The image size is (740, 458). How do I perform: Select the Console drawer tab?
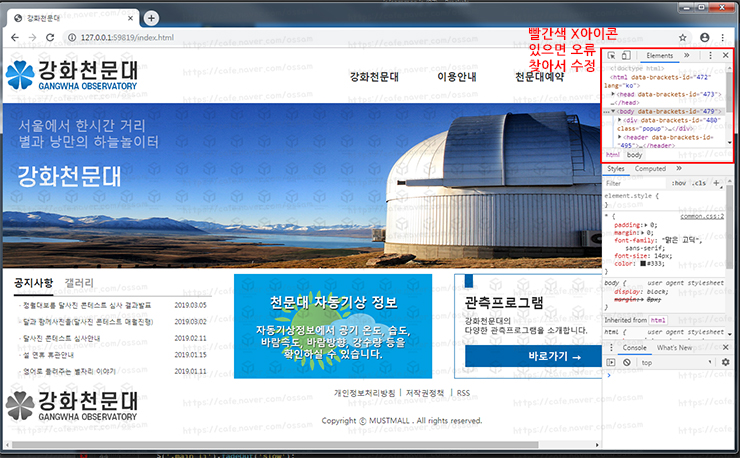[634, 348]
